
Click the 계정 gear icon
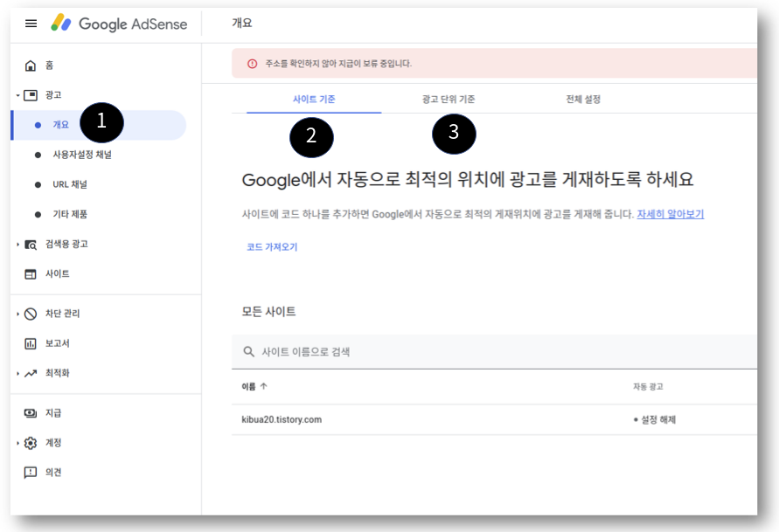31,443
